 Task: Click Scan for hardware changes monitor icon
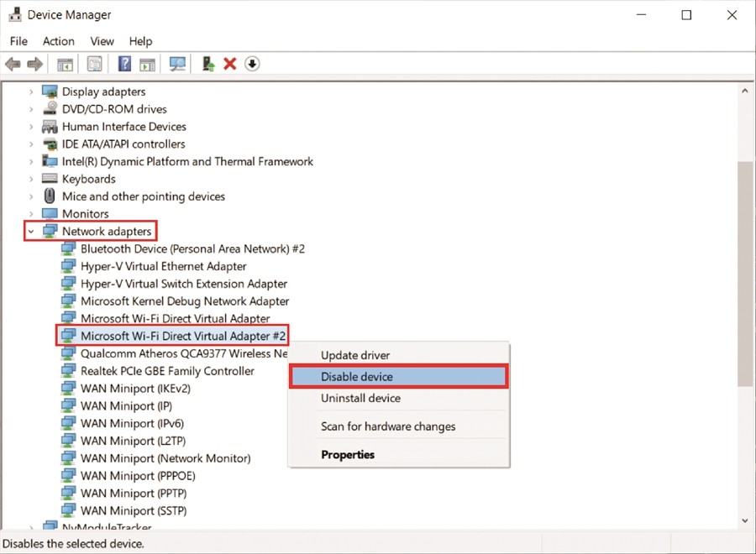pos(177,64)
